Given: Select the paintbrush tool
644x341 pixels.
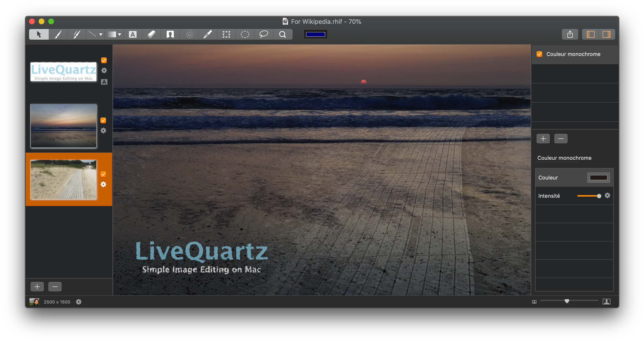Looking at the screenshot, I should (x=58, y=34).
